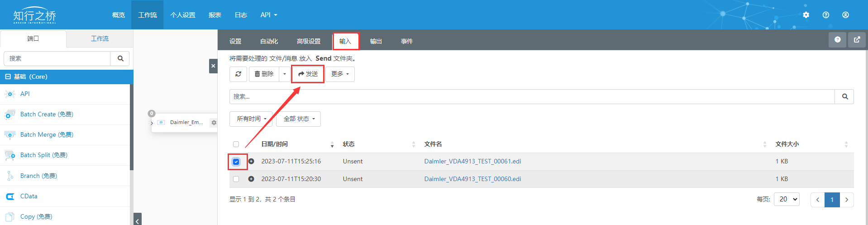Image resolution: width=868 pixels, height=225 pixels.
Task: Go to next page arrow
Action: click(847, 200)
